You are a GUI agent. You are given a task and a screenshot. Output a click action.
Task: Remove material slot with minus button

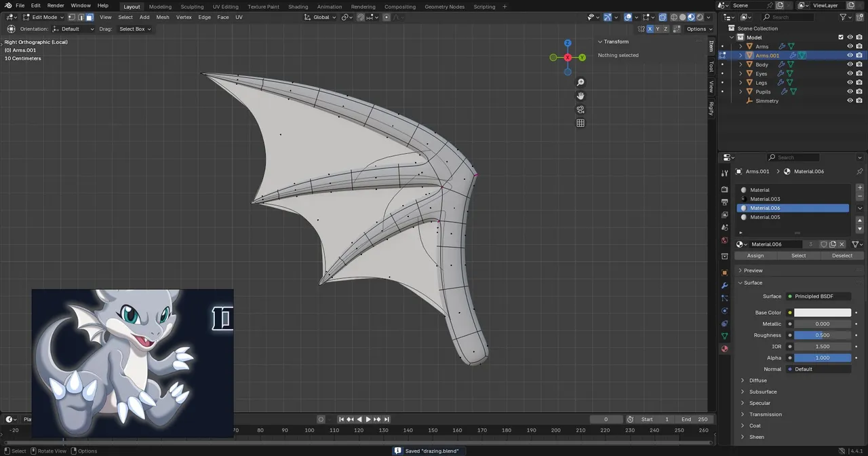coord(860,196)
